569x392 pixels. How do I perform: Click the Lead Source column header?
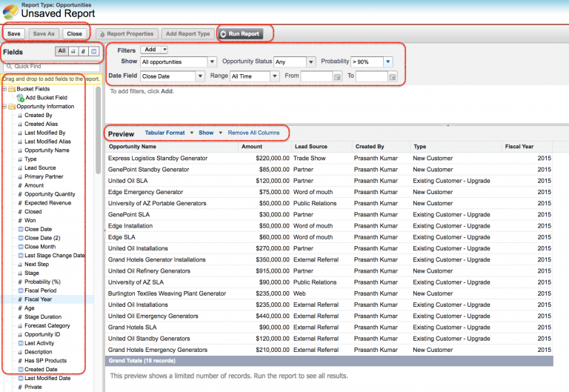pos(322,147)
